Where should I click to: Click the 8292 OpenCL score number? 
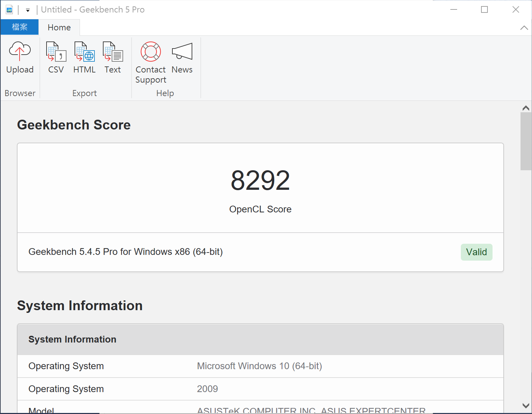click(260, 181)
